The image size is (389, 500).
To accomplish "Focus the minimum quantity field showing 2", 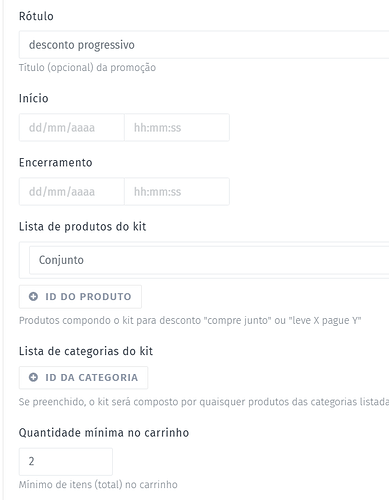I will [66, 461].
